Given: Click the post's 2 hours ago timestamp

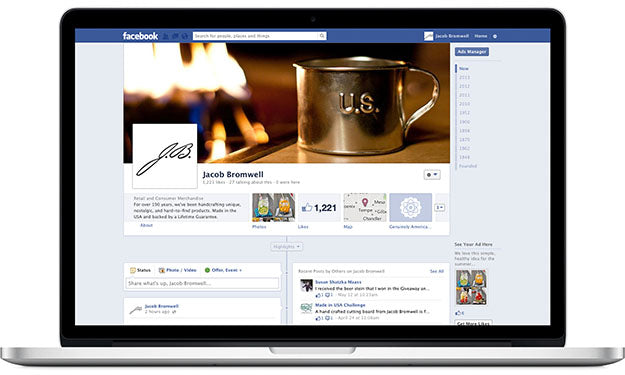Looking at the screenshot, I should point(157,312).
